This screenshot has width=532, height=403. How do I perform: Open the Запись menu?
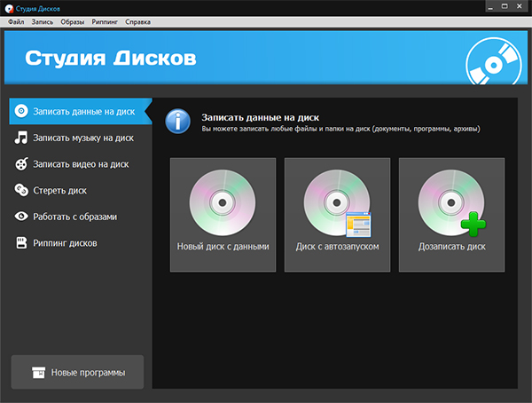(x=42, y=20)
